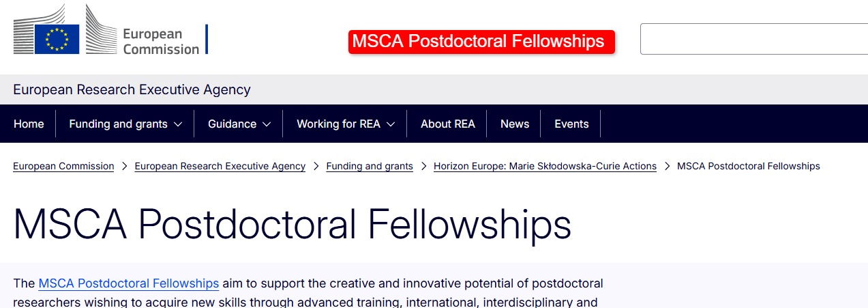Click into the search input field
The image size is (868, 308).
pos(753,39)
